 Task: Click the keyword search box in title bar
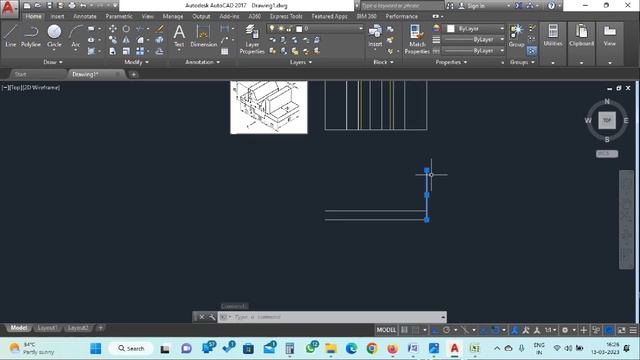tap(401, 6)
